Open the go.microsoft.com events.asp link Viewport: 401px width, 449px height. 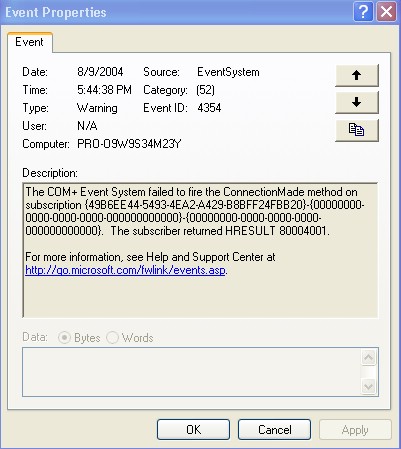[x=125, y=270]
